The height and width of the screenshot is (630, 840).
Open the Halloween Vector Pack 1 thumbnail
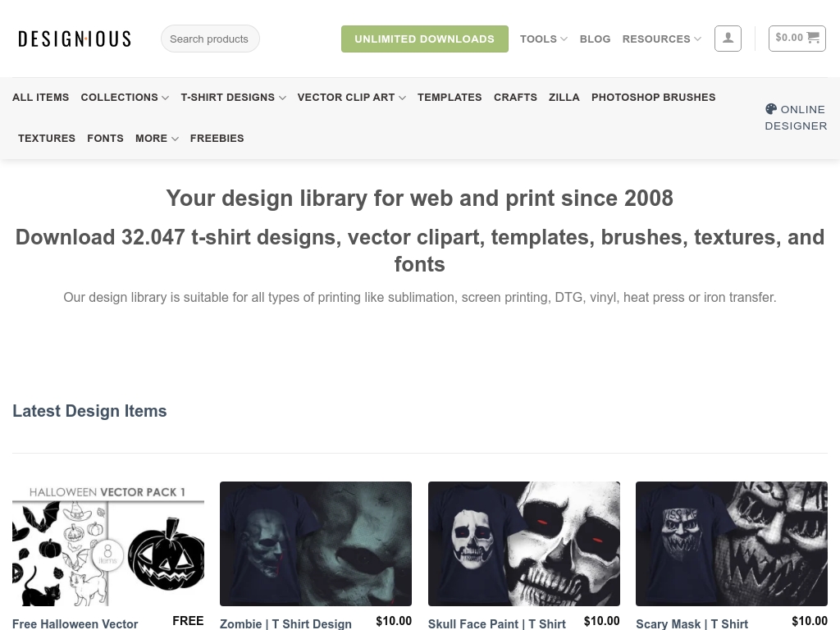pos(108,544)
